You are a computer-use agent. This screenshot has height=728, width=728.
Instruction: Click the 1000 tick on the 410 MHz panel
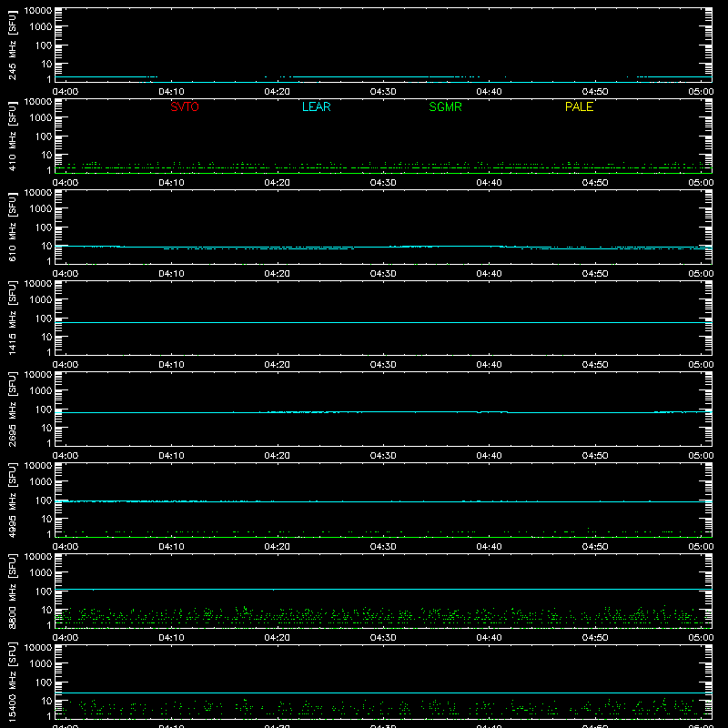(x=41, y=118)
